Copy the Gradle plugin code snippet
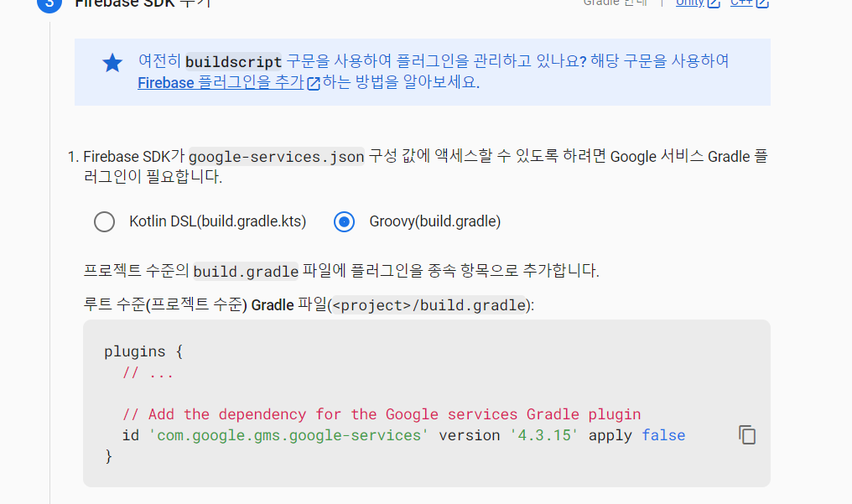Screen dimensions: 852x504 point(747,435)
